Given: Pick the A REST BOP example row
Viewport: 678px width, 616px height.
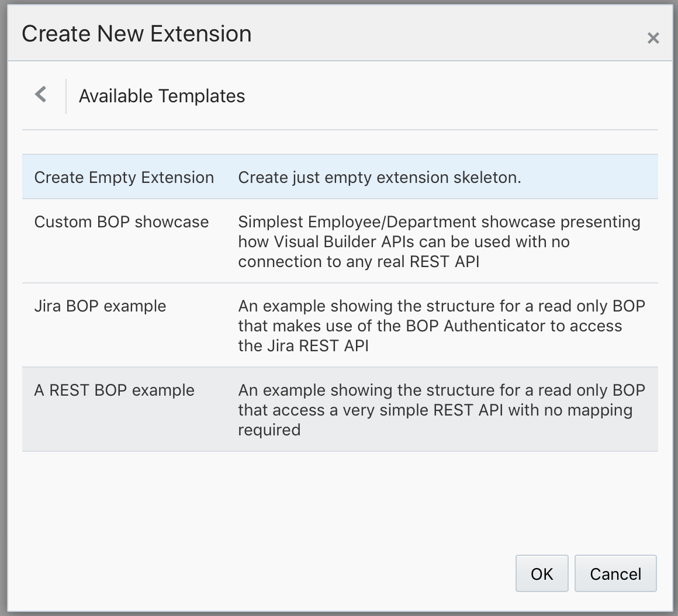Looking at the screenshot, I should pyautogui.click(x=115, y=390).
